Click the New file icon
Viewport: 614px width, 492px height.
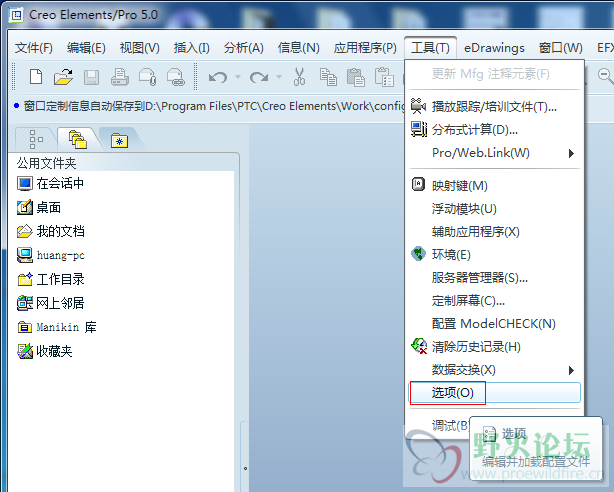(36, 76)
